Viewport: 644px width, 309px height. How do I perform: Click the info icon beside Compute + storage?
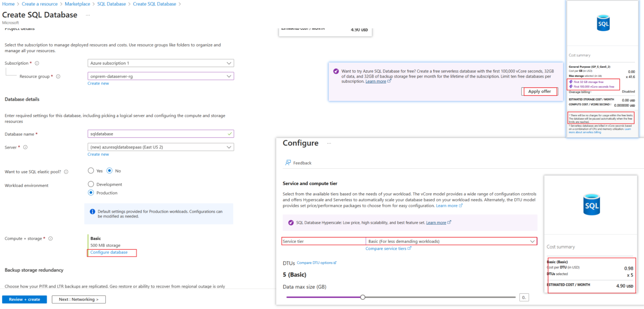50,239
